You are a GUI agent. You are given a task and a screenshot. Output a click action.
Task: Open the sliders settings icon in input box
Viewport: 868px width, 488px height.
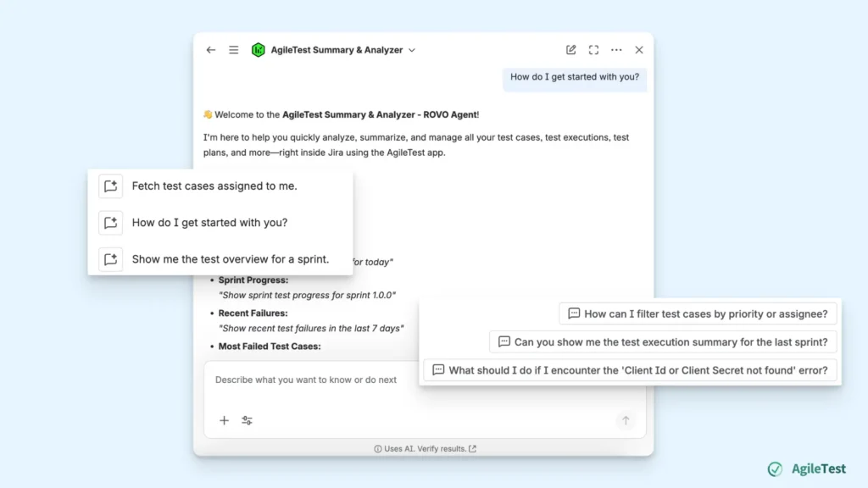[247, 420]
